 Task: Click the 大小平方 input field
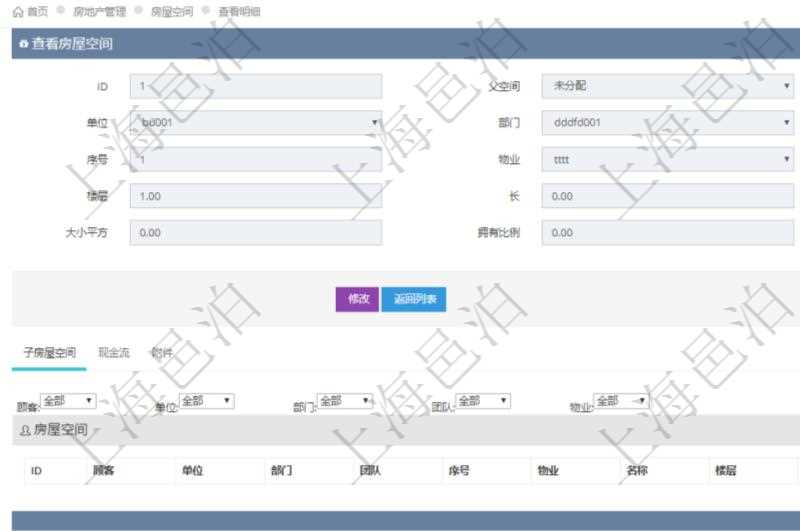click(256, 233)
